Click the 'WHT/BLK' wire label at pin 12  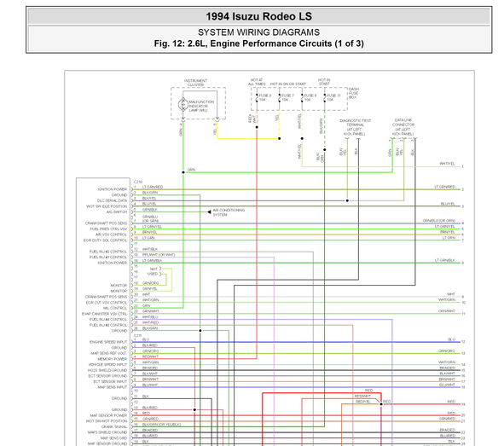(150, 249)
